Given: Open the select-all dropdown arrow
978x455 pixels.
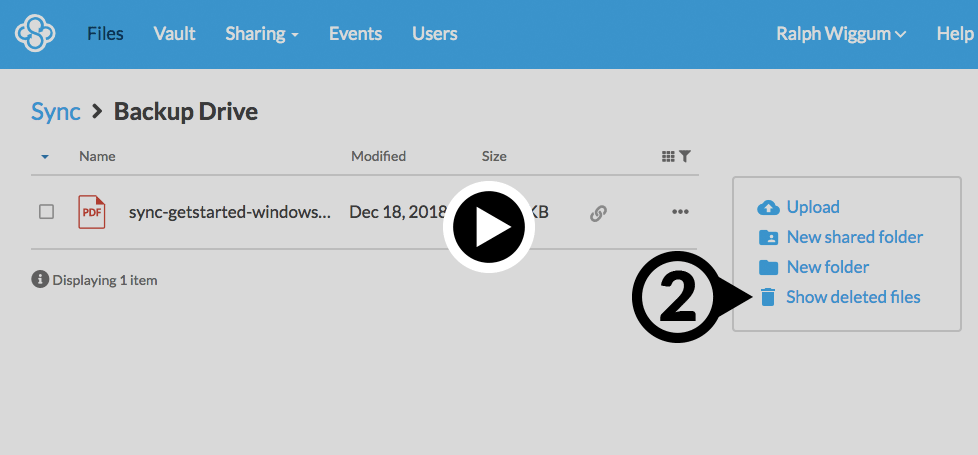Looking at the screenshot, I should coord(45,157).
